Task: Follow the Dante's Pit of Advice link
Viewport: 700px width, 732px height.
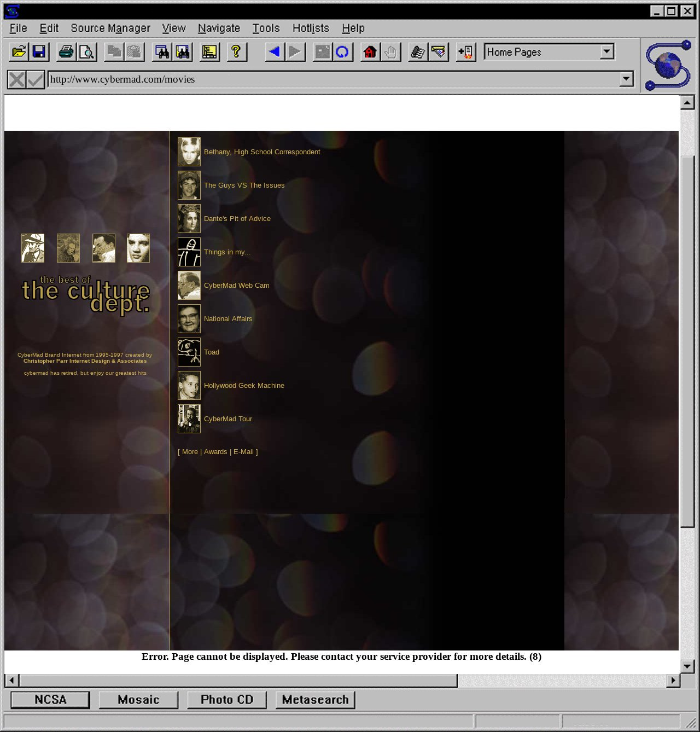Action: [x=237, y=219]
